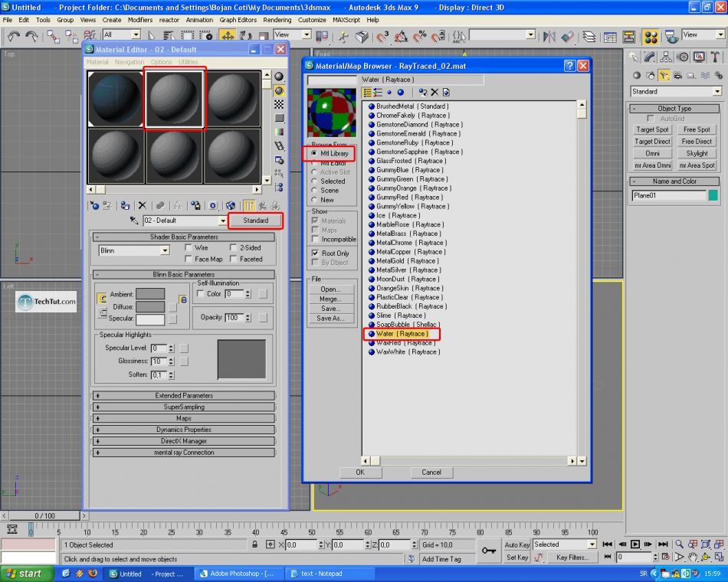Enable the Face Map checkbox

[188, 259]
